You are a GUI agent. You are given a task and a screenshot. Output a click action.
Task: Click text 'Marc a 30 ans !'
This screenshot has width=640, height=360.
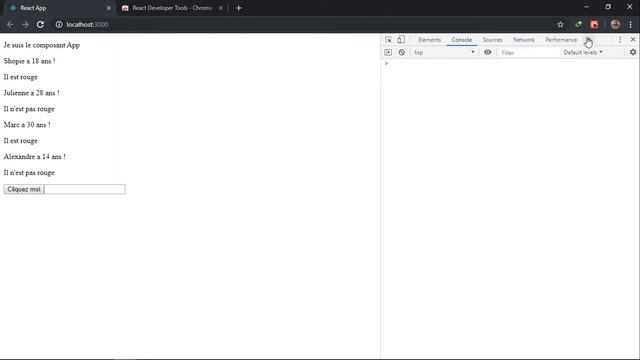27,124
